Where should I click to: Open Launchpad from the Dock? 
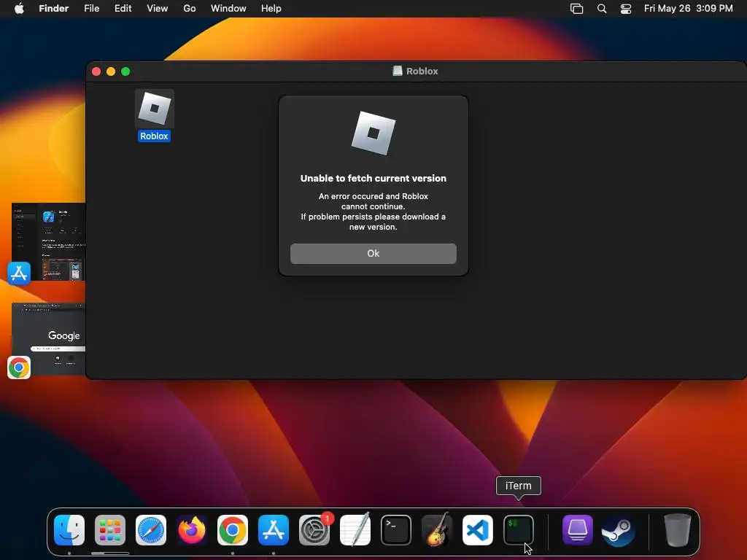pos(110,530)
